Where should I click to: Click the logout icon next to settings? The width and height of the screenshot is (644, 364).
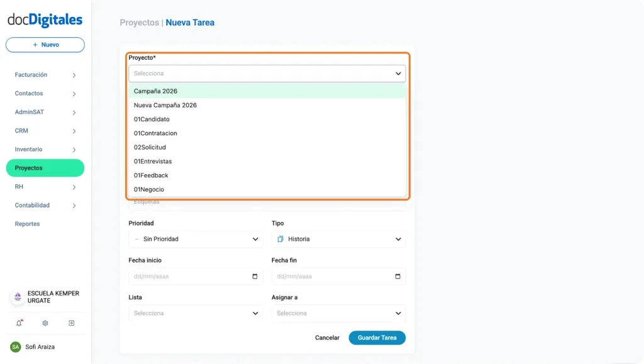pyautogui.click(x=71, y=323)
